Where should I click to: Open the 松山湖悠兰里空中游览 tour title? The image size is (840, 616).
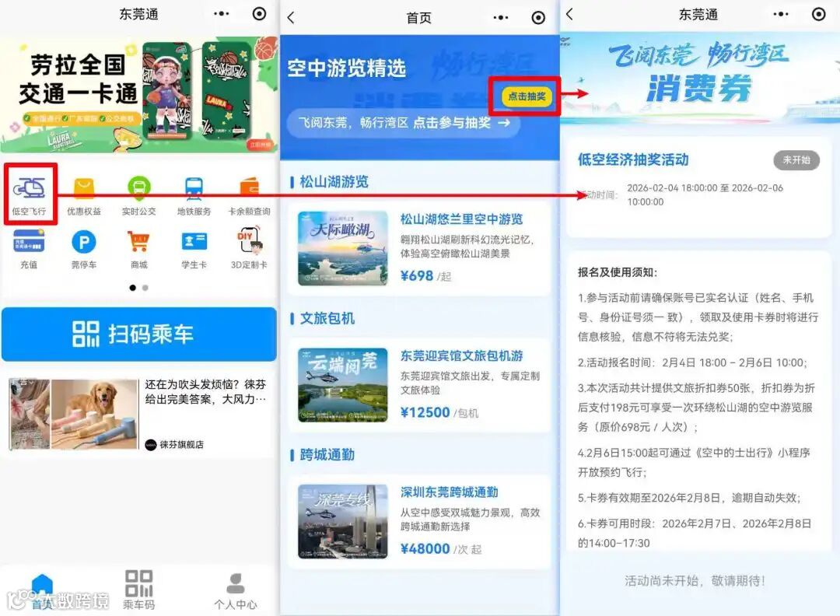(462, 219)
